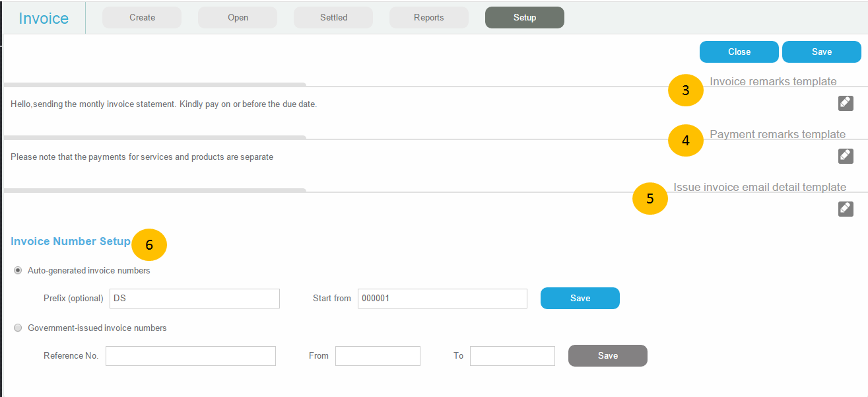Open the Reports tab

(x=429, y=18)
